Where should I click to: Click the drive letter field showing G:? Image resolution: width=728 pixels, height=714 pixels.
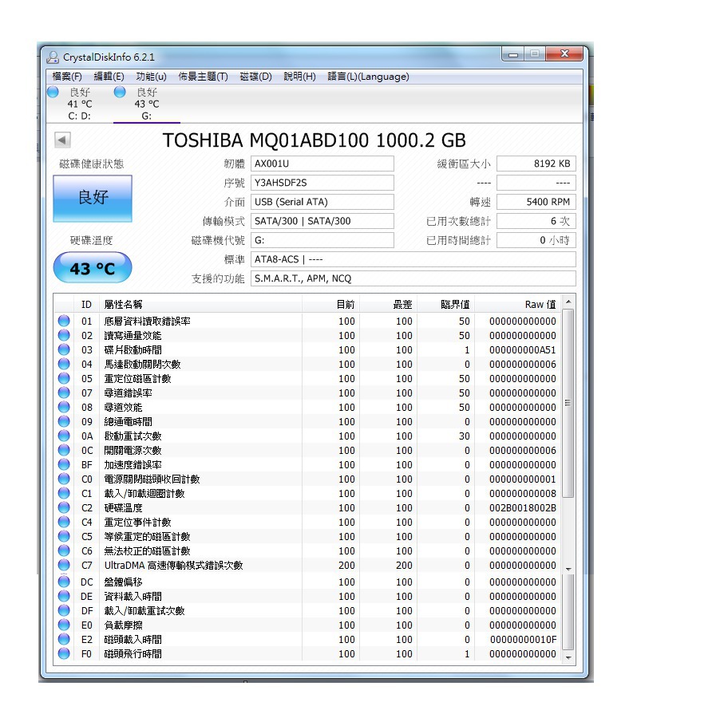coord(322,240)
